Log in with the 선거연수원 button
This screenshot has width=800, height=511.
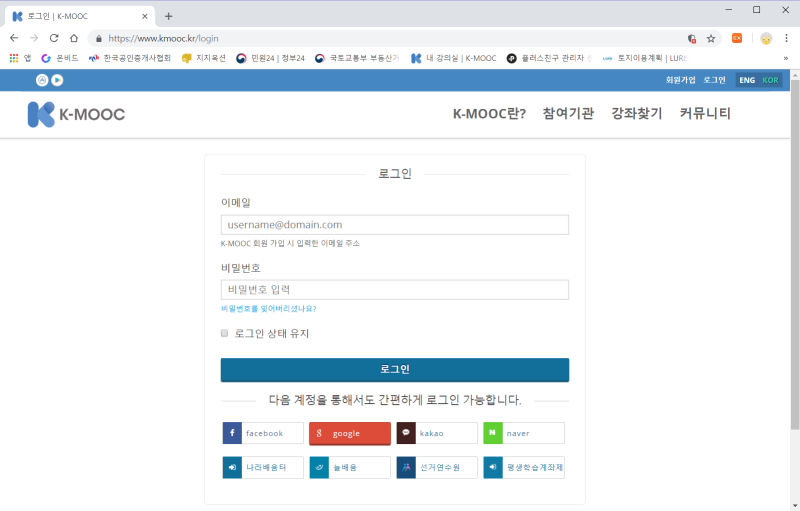pos(437,467)
